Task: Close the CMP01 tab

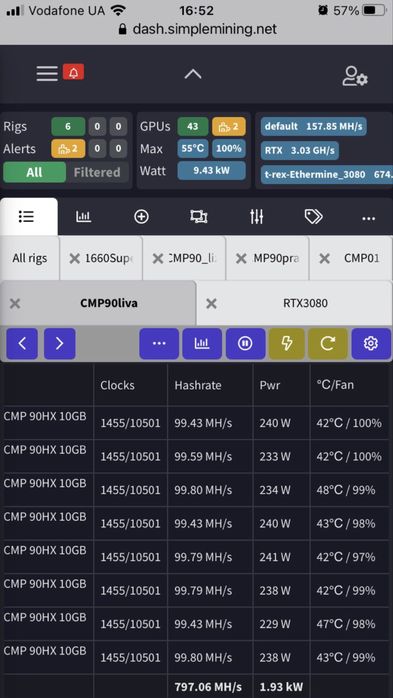Action: [x=325, y=259]
